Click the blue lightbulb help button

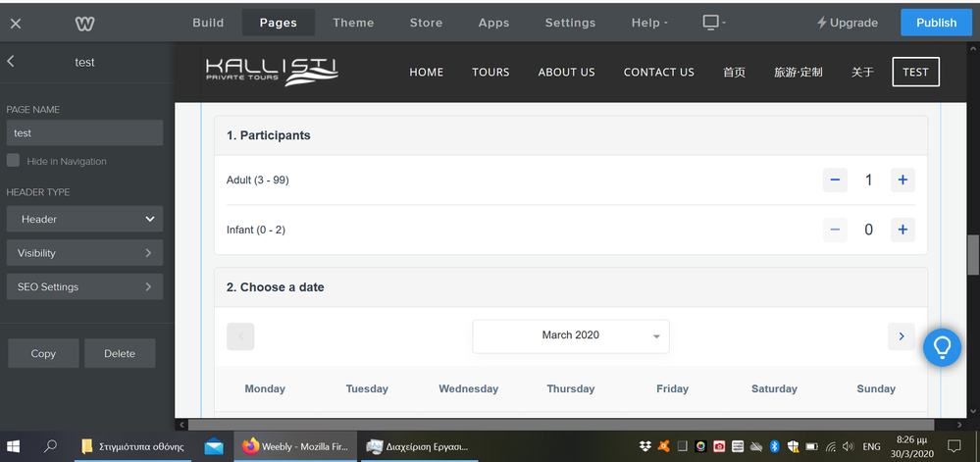click(942, 347)
